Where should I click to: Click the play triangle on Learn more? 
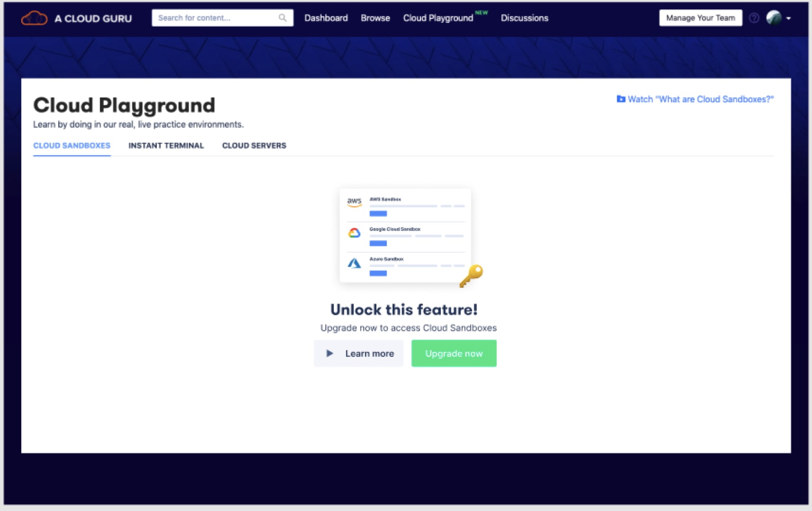click(330, 353)
